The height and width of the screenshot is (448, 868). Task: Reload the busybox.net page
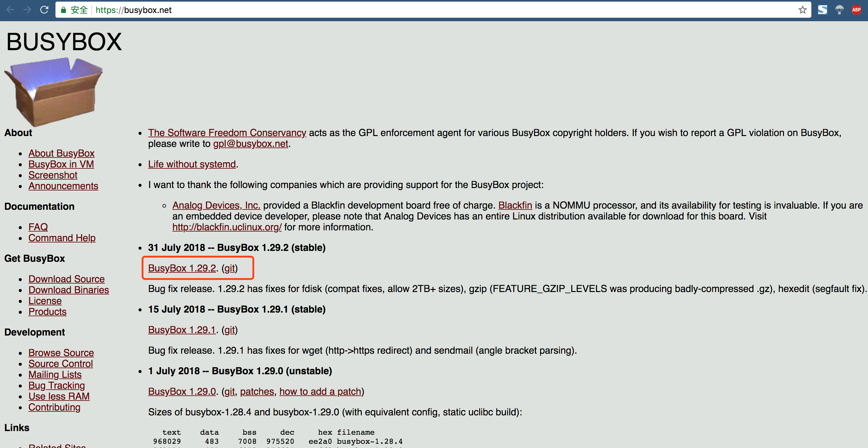pyautogui.click(x=44, y=10)
